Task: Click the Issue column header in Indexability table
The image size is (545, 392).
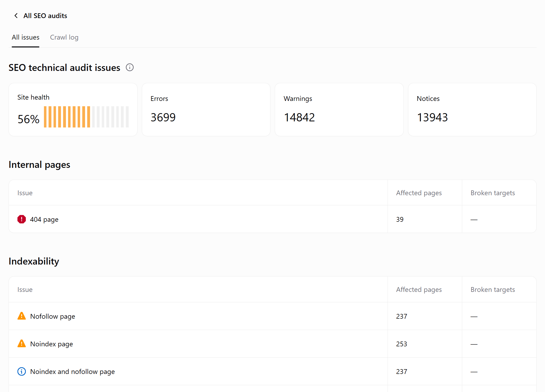Action: coord(25,289)
